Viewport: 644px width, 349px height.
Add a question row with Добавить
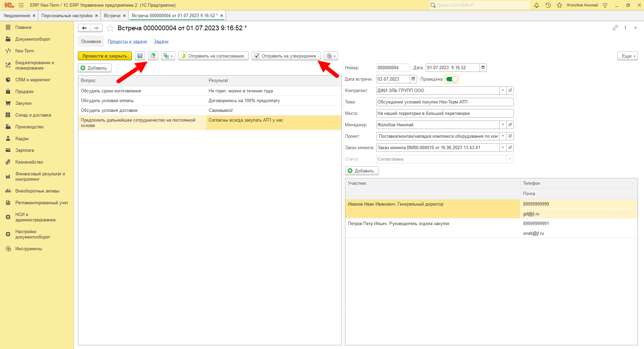tap(95, 68)
